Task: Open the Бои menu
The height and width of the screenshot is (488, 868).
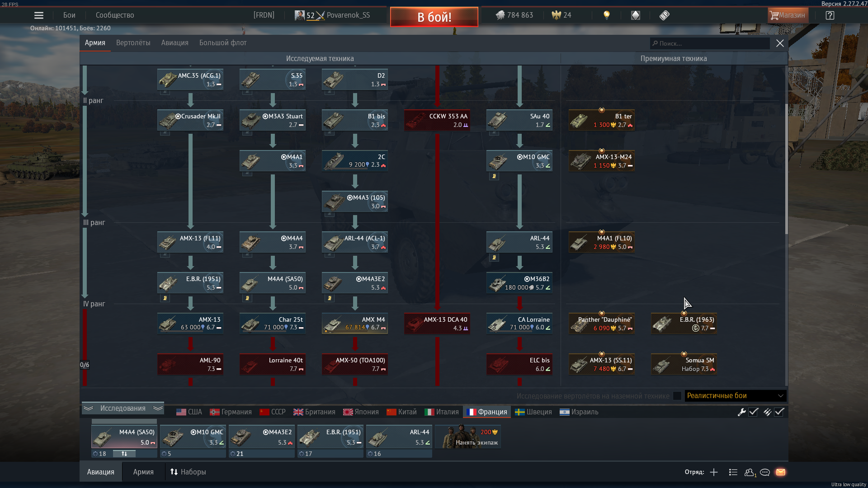Action: pyautogui.click(x=69, y=15)
